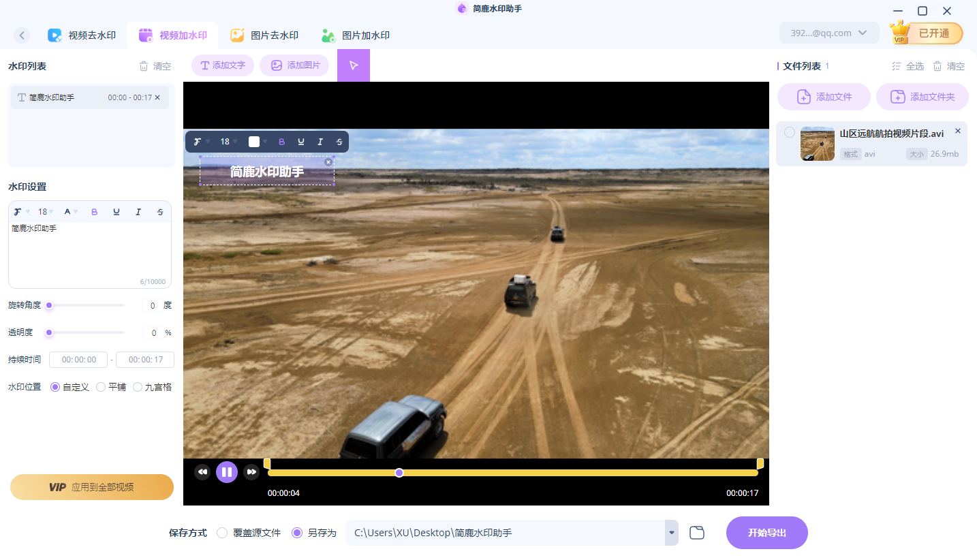Screen dimensions: 977x560
Task: Click the pointer selection tool icon
Action: pyautogui.click(x=353, y=65)
